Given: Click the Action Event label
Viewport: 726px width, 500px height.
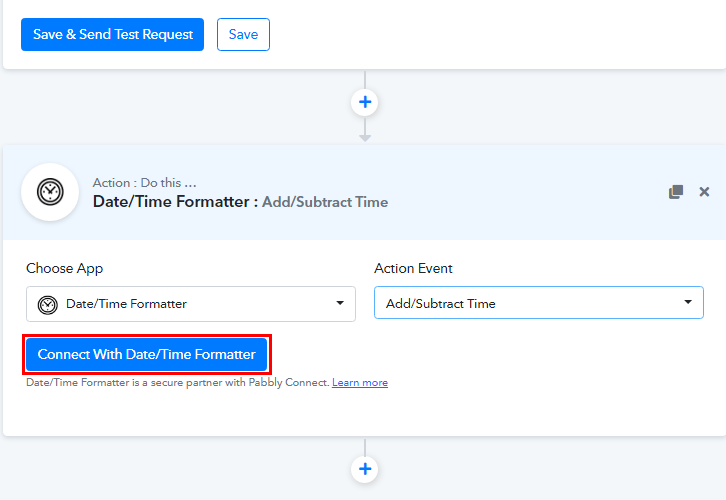Looking at the screenshot, I should [413, 269].
